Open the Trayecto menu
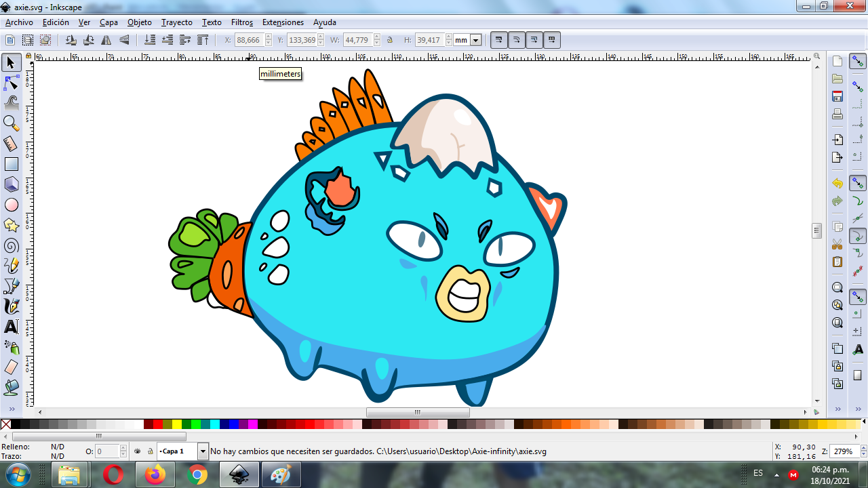Image resolution: width=868 pixels, height=488 pixels. click(x=177, y=22)
